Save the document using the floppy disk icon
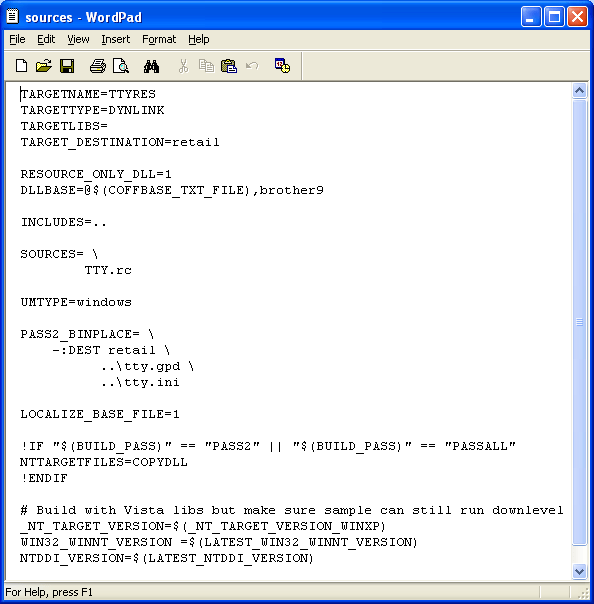The width and height of the screenshot is (594, 604). (67, 66)
